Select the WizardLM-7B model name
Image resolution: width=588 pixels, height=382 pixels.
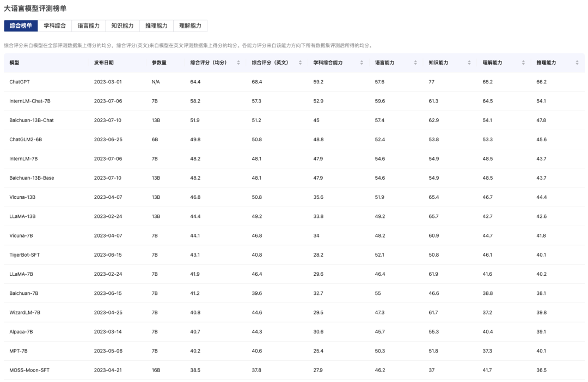(x=24, y=312)
